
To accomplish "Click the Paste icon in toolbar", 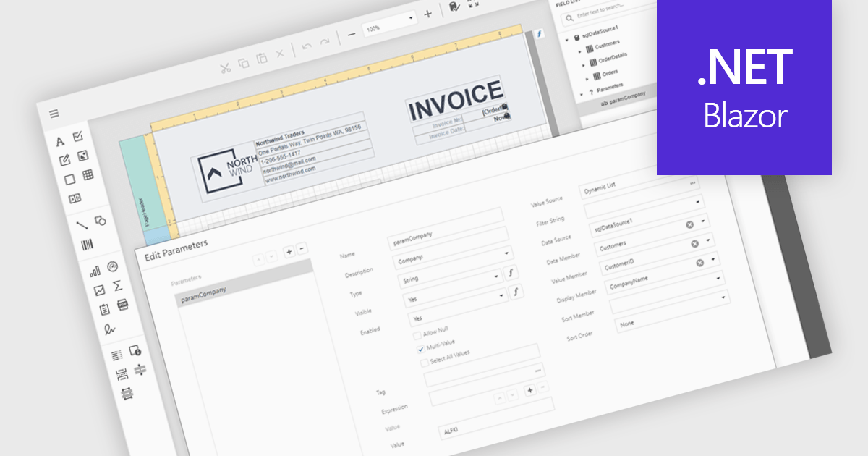I will coord(262,59).
